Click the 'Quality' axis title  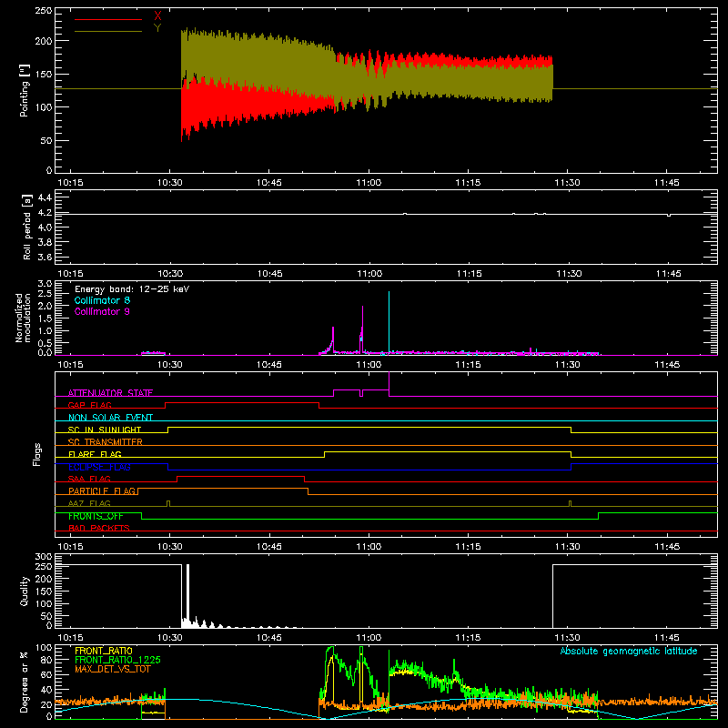click(25, 591)
